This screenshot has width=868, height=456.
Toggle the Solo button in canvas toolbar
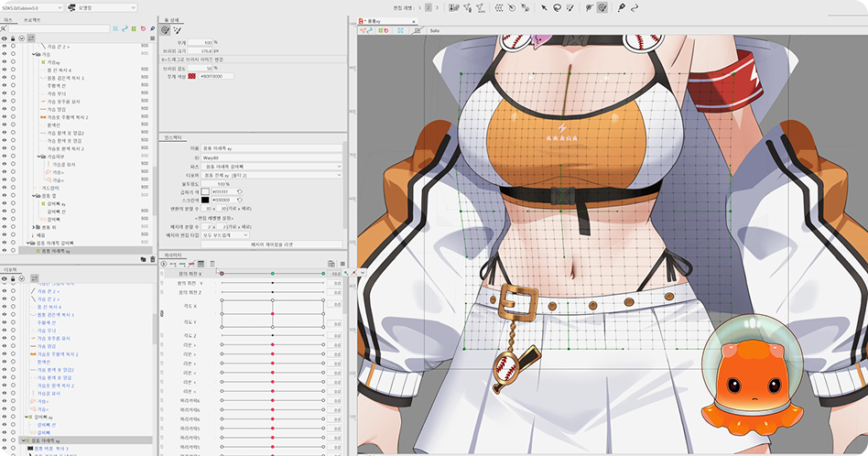point(435,30)
